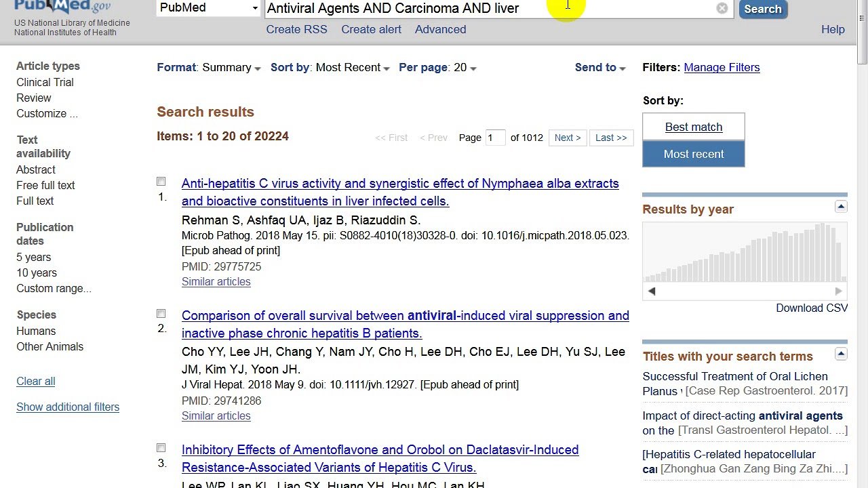
Task: Collapse the Results by year panel
Action: [841, 207]
